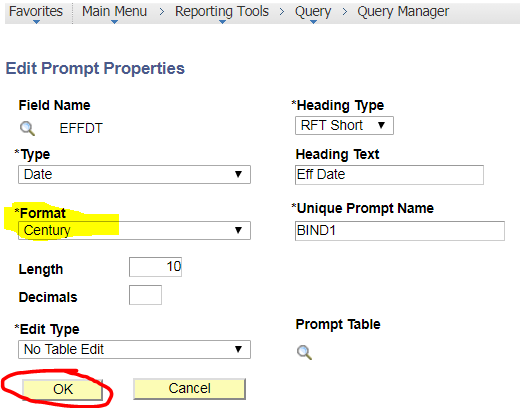The image size is (520, 408).
Task: Click the dropdown arrow under Query
Action: (313, 22)
